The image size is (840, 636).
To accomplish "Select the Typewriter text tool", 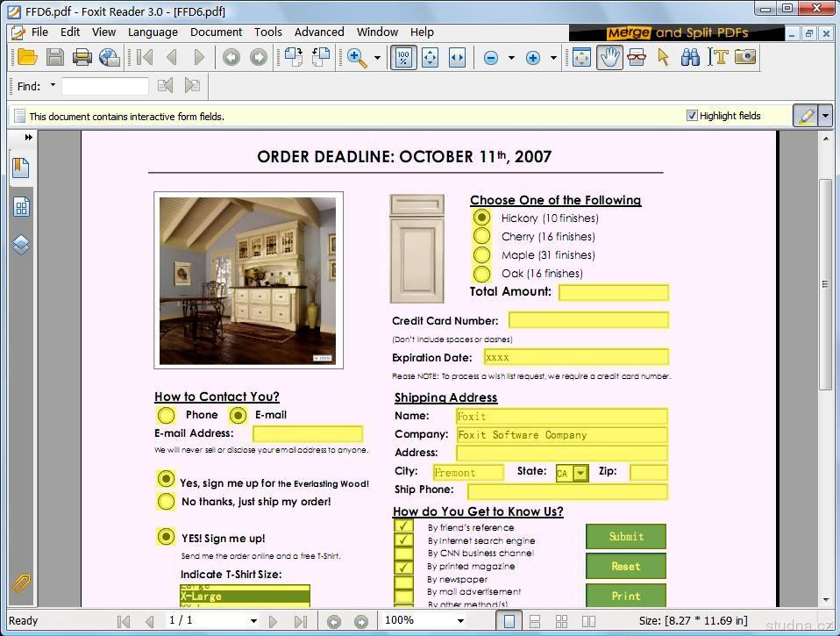I will (718, 56).
